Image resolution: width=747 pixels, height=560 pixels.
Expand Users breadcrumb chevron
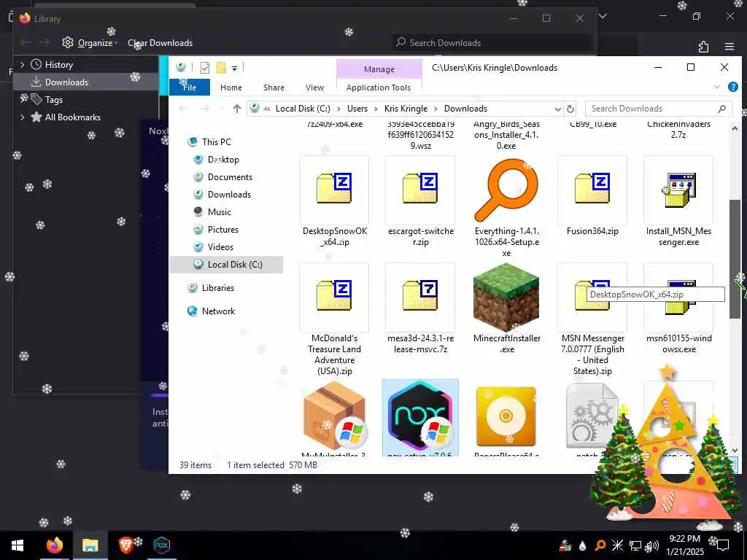[x=376, y=109]
